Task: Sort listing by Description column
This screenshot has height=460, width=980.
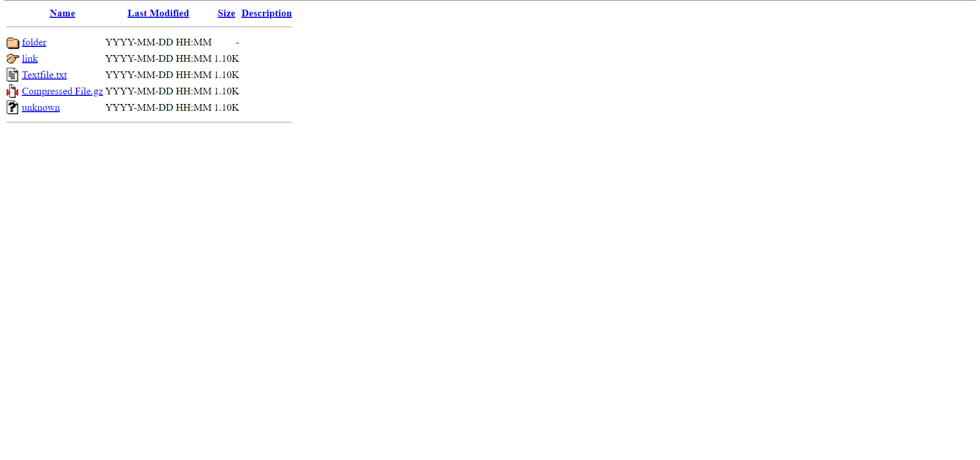Action: coord(266,13)
